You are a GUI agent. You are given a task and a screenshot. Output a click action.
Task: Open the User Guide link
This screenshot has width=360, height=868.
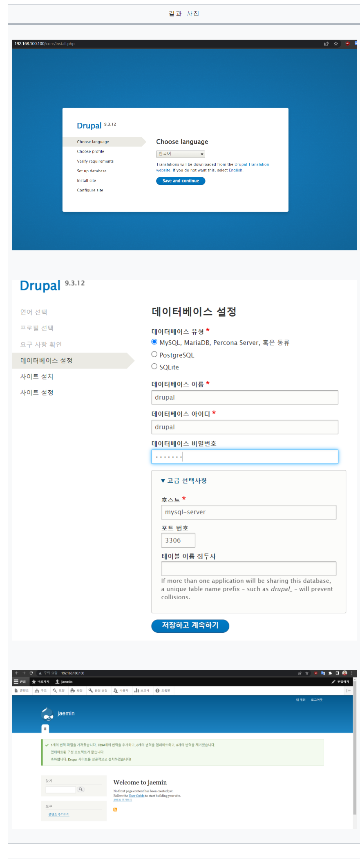pos(136,796)
